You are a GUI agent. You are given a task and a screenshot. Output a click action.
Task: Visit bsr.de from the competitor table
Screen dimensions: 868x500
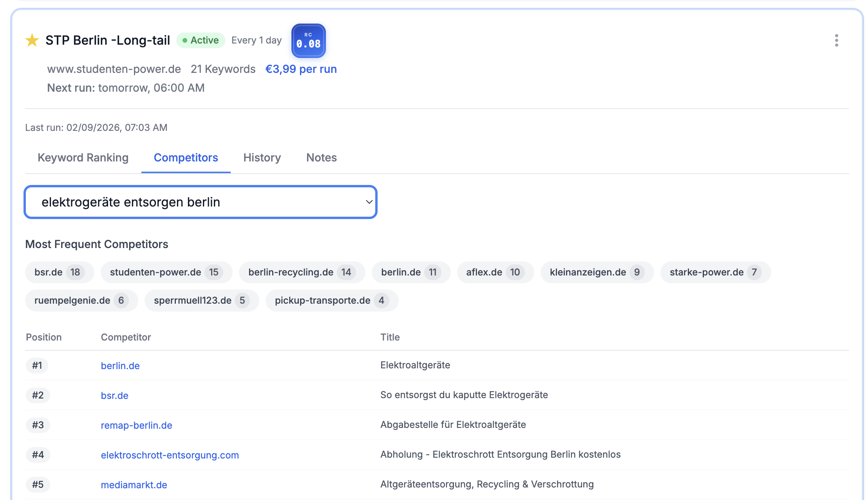(114, 395)
